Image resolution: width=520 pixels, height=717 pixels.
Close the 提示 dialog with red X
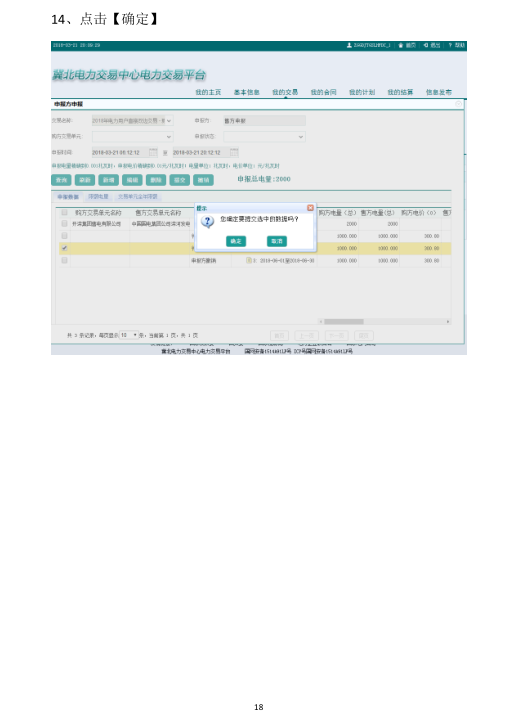coord(310,208)
